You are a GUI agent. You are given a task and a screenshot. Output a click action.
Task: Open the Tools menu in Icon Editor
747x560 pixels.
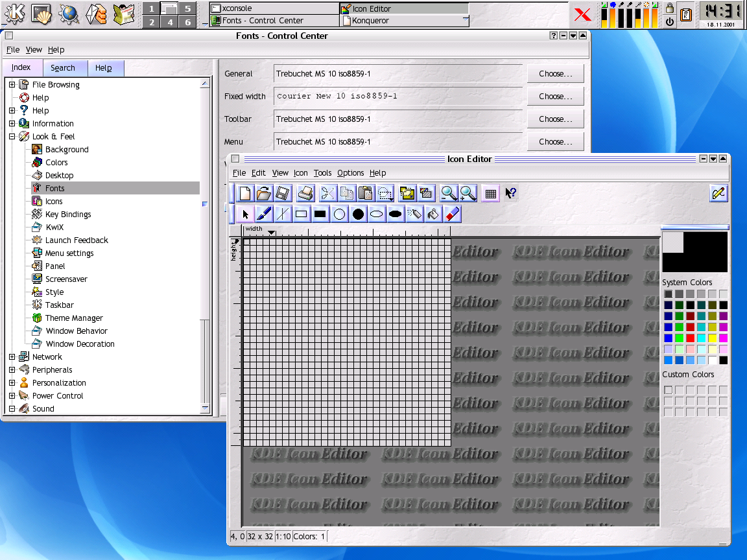tap(322, 173)
